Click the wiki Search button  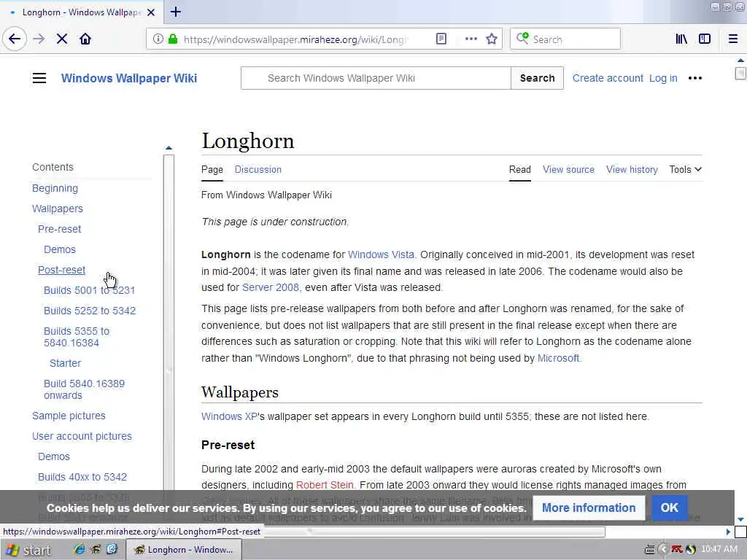pyautogui.click(x=537, y=78)
